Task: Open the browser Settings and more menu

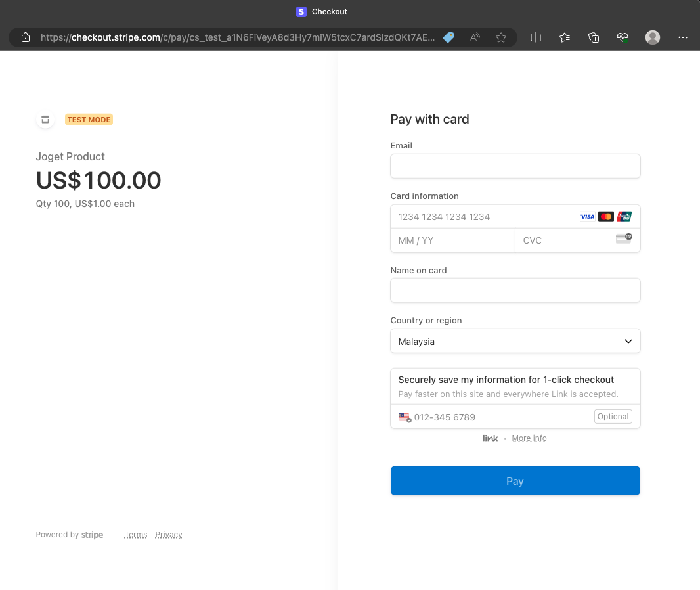Action: click(683, 37)
